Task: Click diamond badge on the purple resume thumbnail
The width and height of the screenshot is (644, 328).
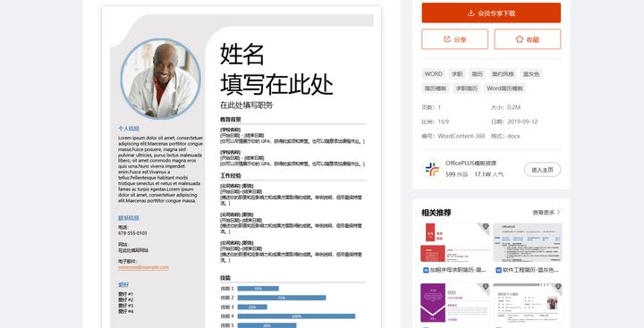Action: [485, 287]
